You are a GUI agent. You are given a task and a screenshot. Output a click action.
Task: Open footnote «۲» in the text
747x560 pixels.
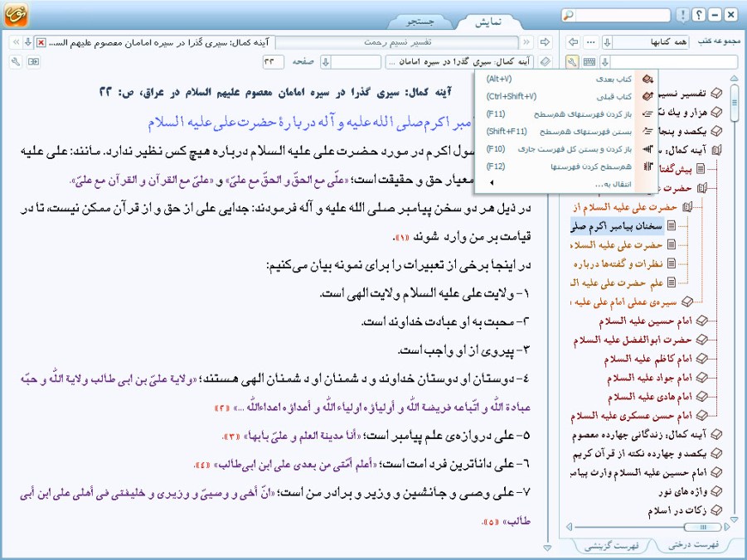coord(222,408)
